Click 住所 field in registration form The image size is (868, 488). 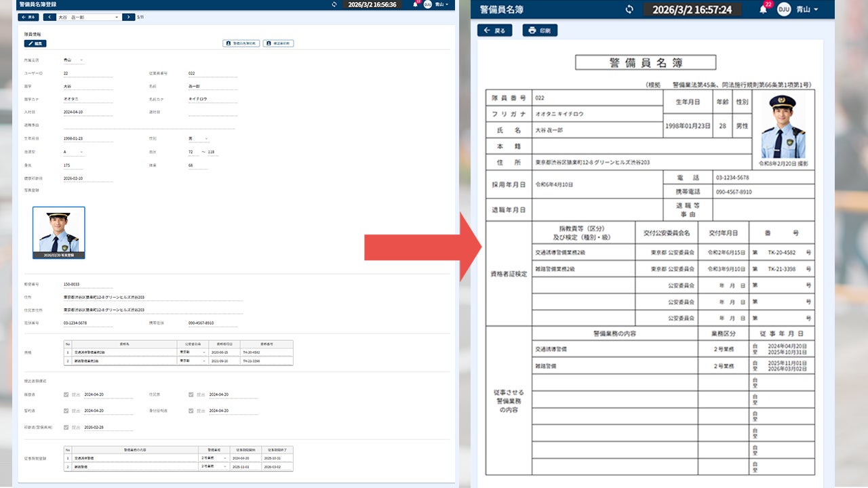click(x=153, y=297)
